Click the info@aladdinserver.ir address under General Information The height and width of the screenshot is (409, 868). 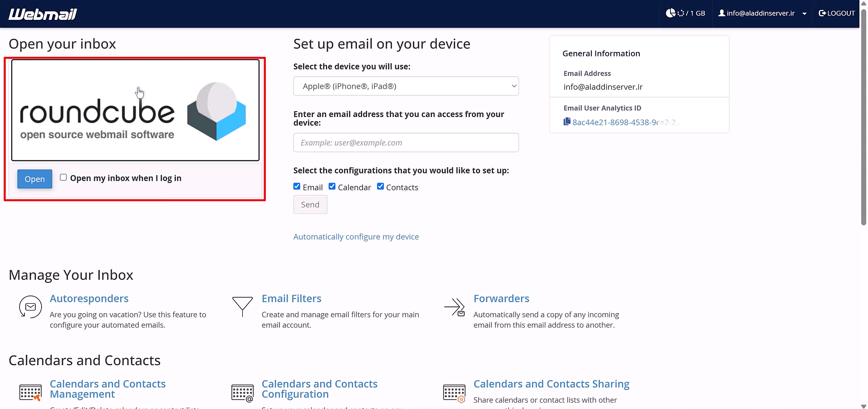(603, 87)
